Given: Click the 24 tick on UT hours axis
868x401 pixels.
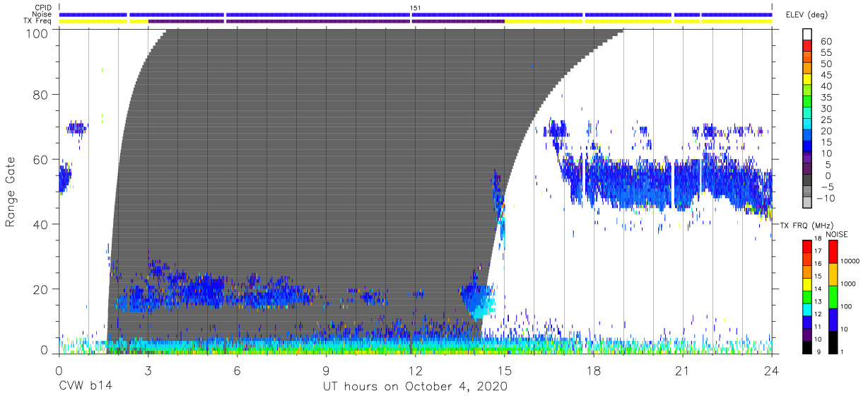Looking at the screenshot, I should pos(772,371).
